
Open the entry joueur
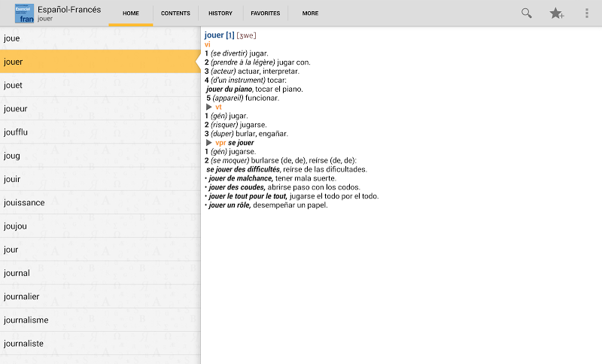click(x=100, y=108)
